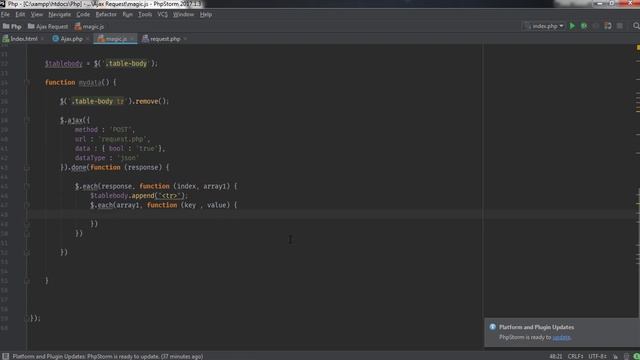Viewport: 640px width, 360px height.
Task: Collapse the $.ajax call fold marker
Action: pyautogui.click(x=27, y=120)
